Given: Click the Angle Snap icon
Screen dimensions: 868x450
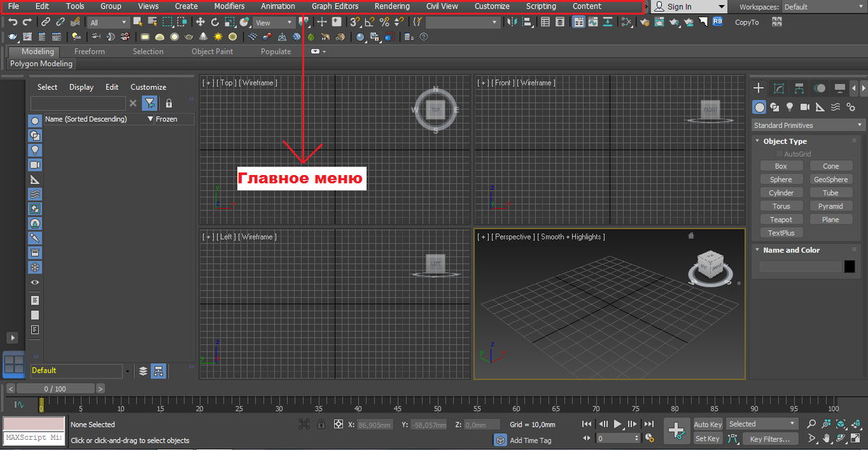Looking at the screenshot, I should (370, 22).
